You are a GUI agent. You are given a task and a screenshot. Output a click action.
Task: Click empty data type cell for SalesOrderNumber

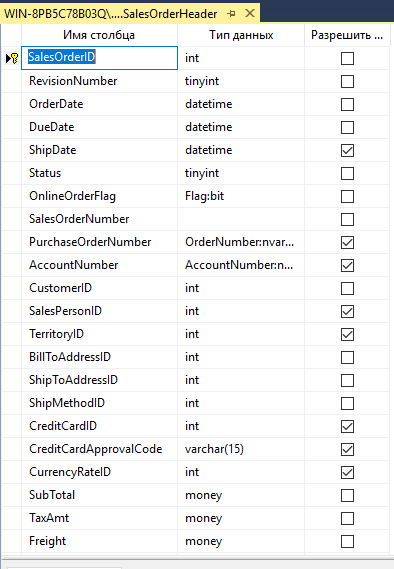[241, 219]
